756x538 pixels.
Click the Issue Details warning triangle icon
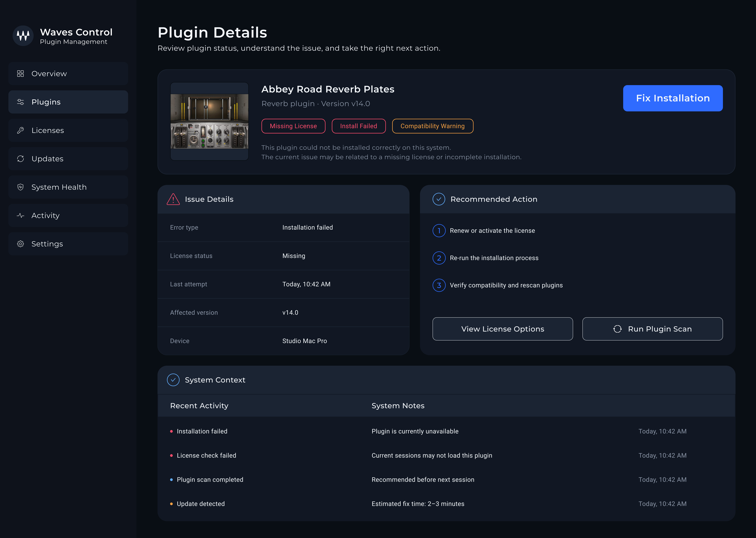coord(173,199)
